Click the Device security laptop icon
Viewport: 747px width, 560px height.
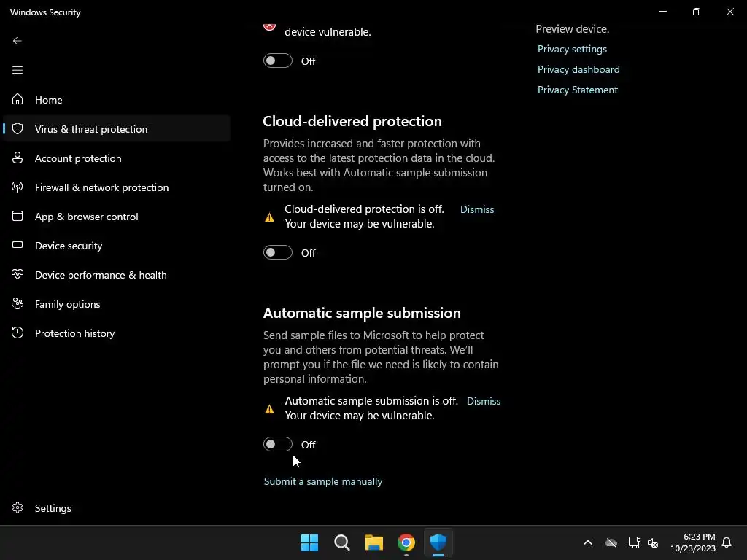pyautogui.click(x=18, y=245)
